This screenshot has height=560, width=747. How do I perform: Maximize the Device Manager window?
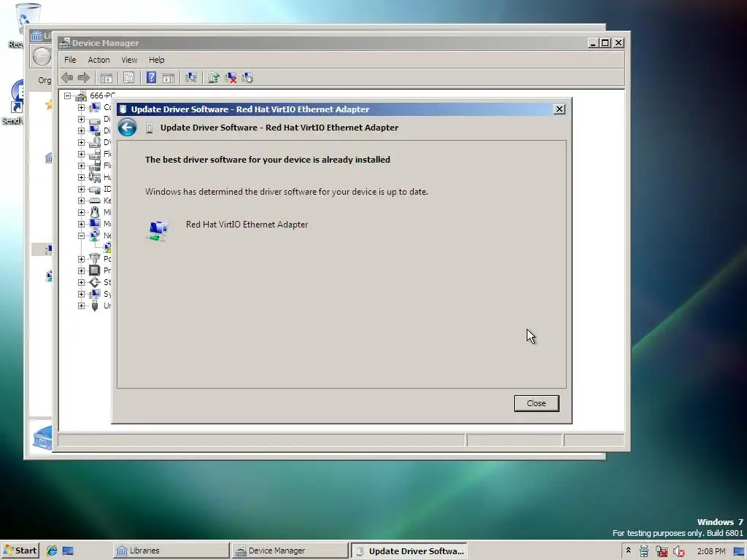[605, 43]
